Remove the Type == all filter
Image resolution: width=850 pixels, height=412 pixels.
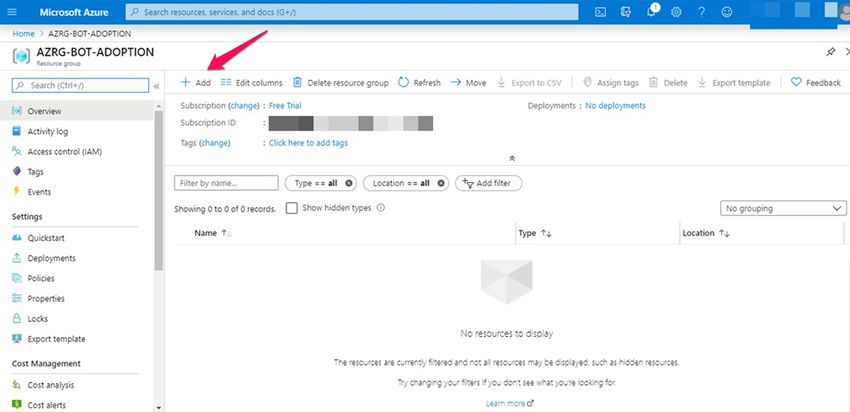pos(349,183)
